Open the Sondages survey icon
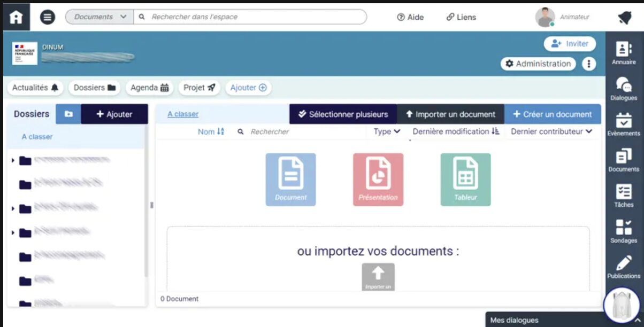Viewport: 644px width, 327px height. [624, 231]
